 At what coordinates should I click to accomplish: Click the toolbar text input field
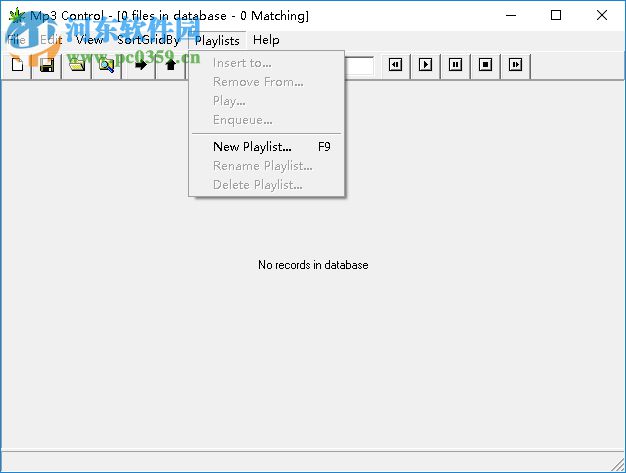[x=359, y=65]
